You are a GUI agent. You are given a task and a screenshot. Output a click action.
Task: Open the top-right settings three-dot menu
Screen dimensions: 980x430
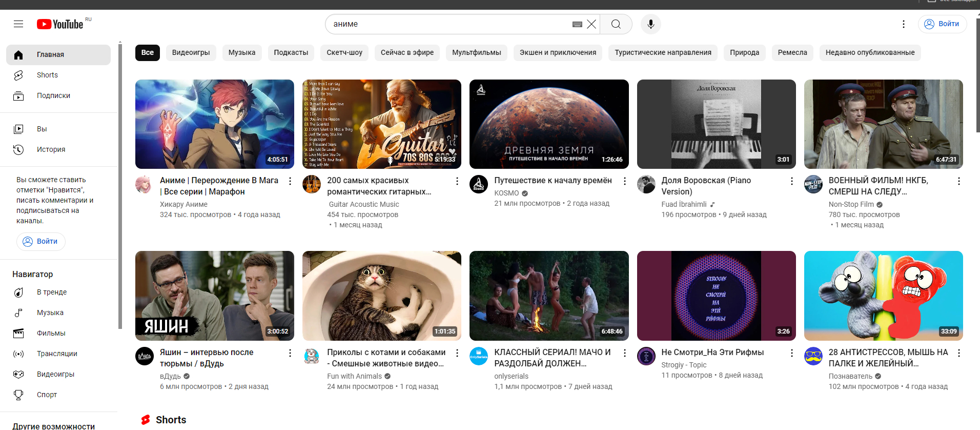click(x=903, y=24)
